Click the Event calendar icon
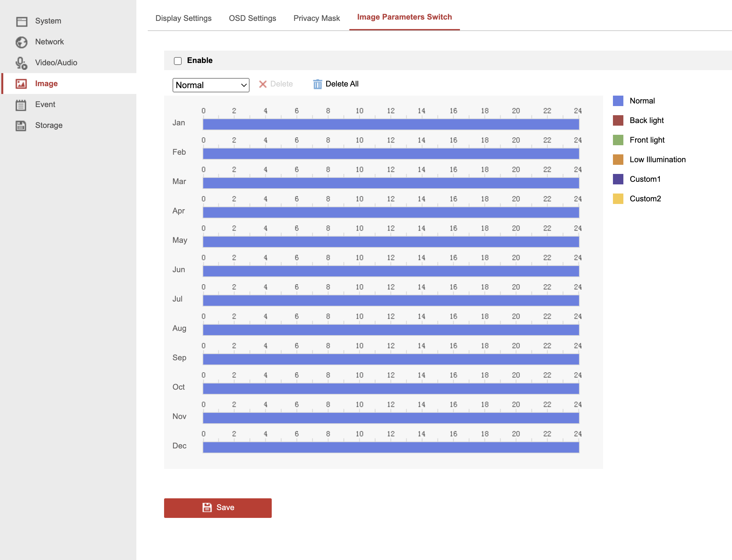 [21, 105]
